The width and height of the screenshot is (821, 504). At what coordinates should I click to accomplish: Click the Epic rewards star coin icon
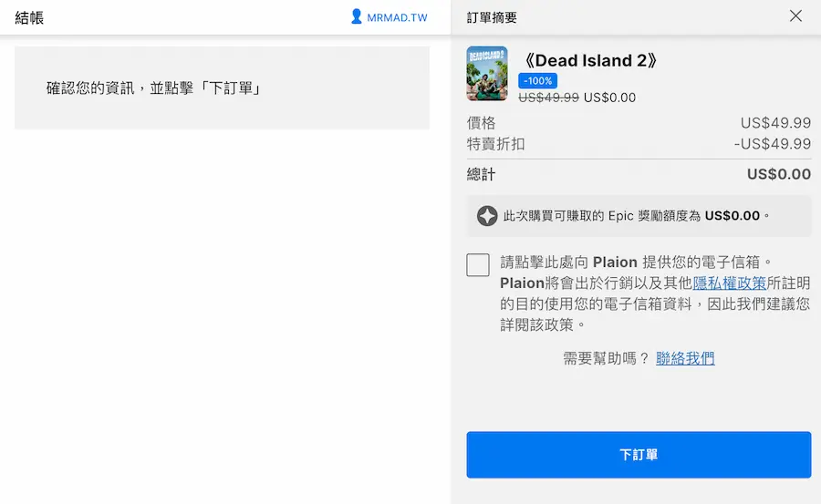point(487,216)
